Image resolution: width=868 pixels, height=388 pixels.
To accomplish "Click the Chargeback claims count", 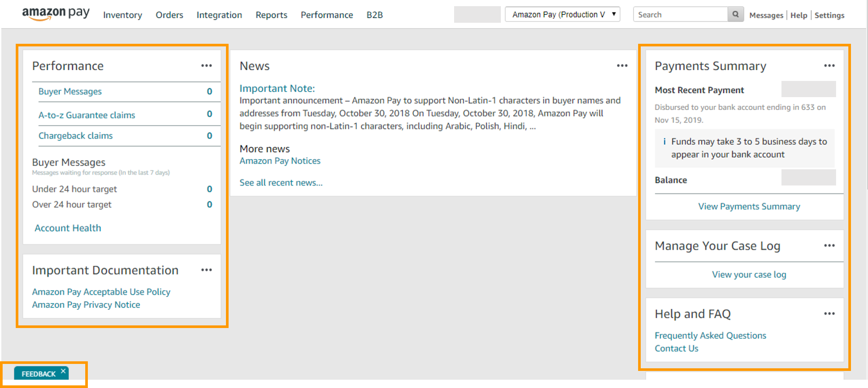I will (209, 136).
